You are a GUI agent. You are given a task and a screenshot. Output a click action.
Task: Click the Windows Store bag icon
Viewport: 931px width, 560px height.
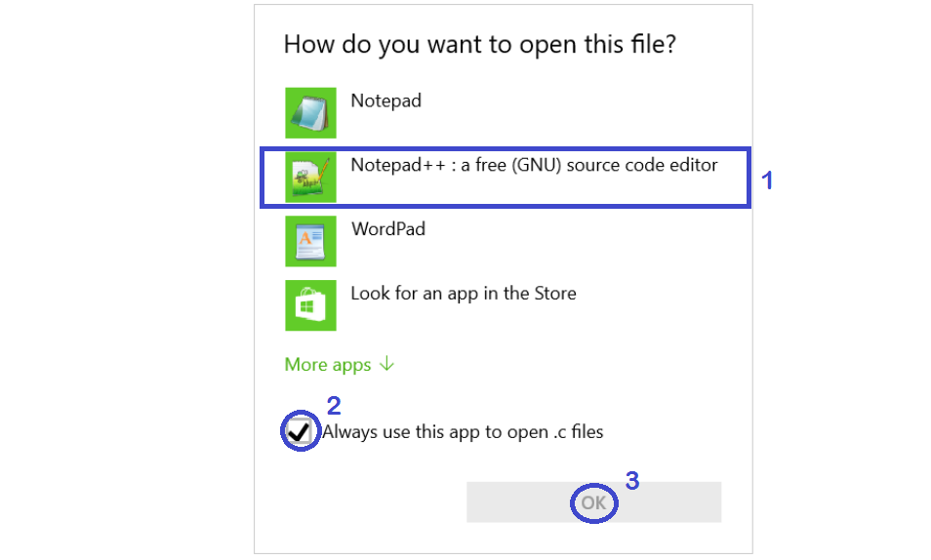(x=310, y=305)
